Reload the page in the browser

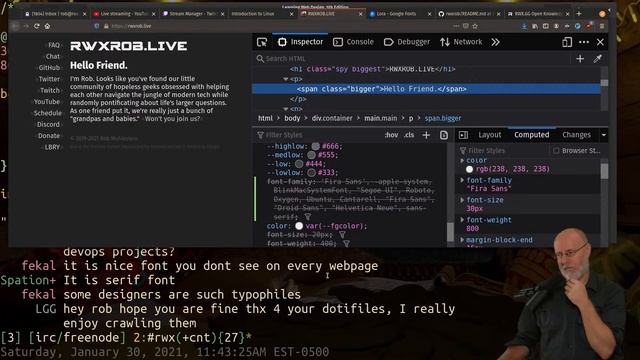click(37, 26)
